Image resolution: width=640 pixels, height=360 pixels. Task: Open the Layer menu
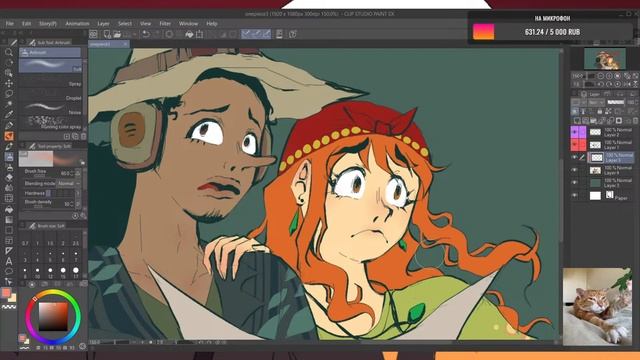pyautogui.click(x=103, y=24)
